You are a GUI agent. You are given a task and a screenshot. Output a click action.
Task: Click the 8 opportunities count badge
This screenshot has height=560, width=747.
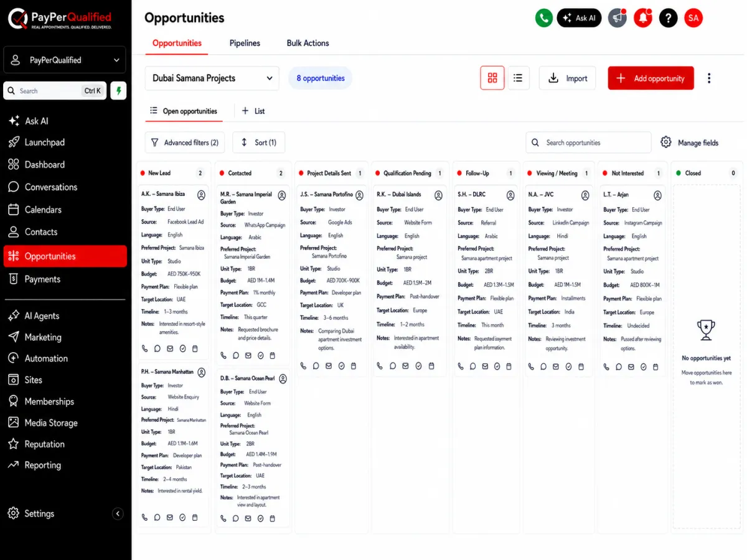point(320,78)
